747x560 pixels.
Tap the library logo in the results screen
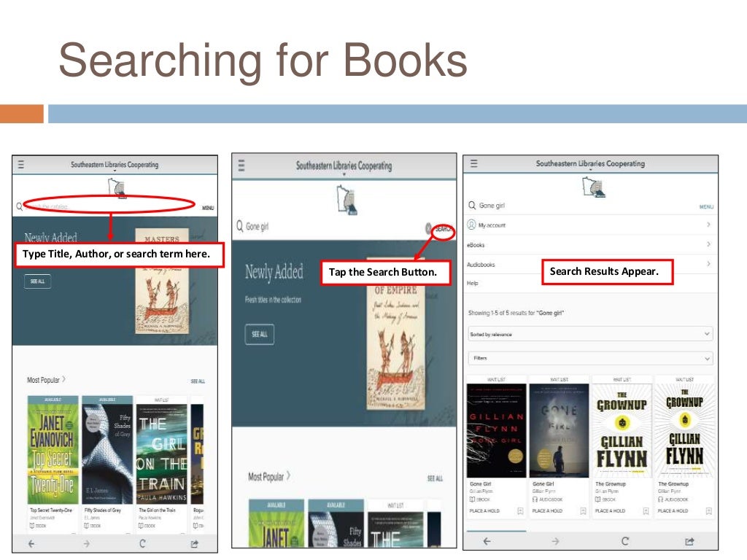tap(594, 187)
